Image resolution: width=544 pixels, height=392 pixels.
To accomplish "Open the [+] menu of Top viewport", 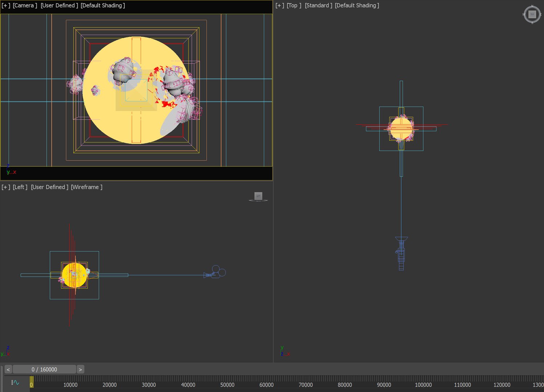I will (280, 5).
